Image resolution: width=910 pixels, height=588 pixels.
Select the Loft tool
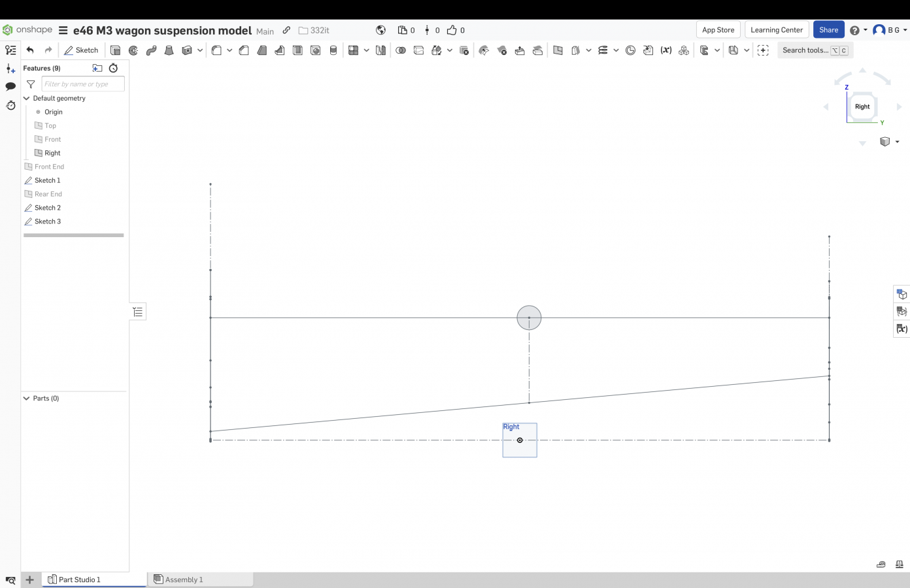click(169, 50)
